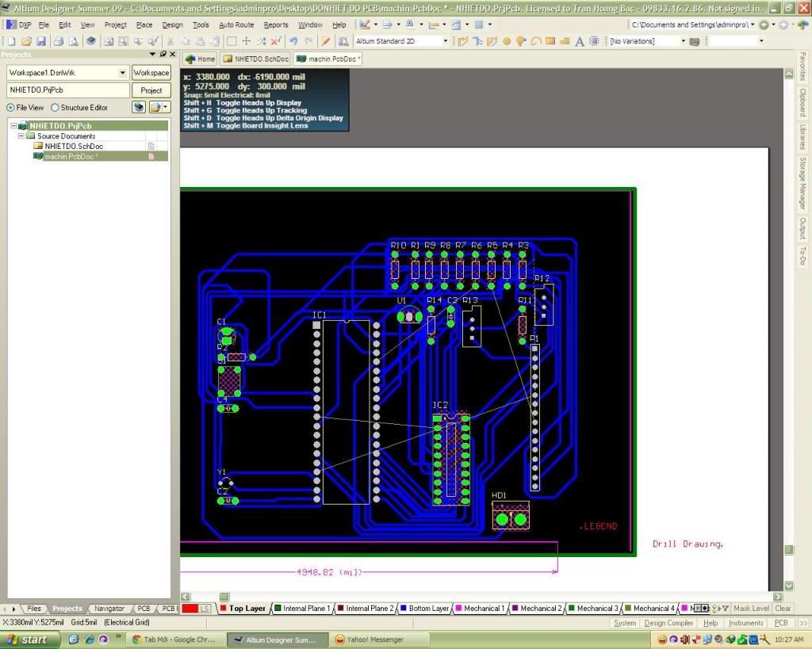This screenshot has width=812, height=649.
Task: Click the Clear button in the status bar
Action: click(x=783, y=609)
